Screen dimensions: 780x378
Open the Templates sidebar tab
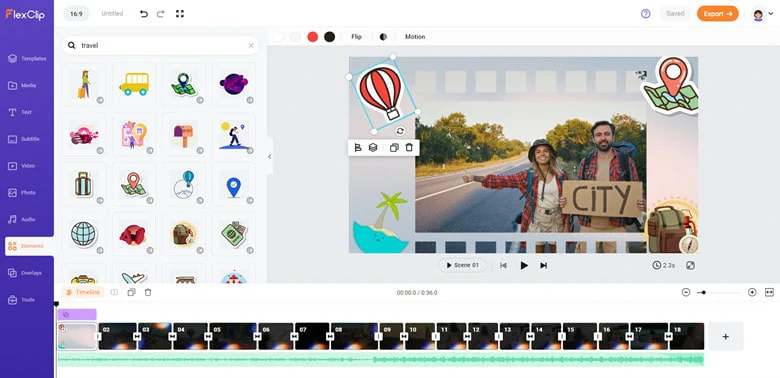pos(27,59)
